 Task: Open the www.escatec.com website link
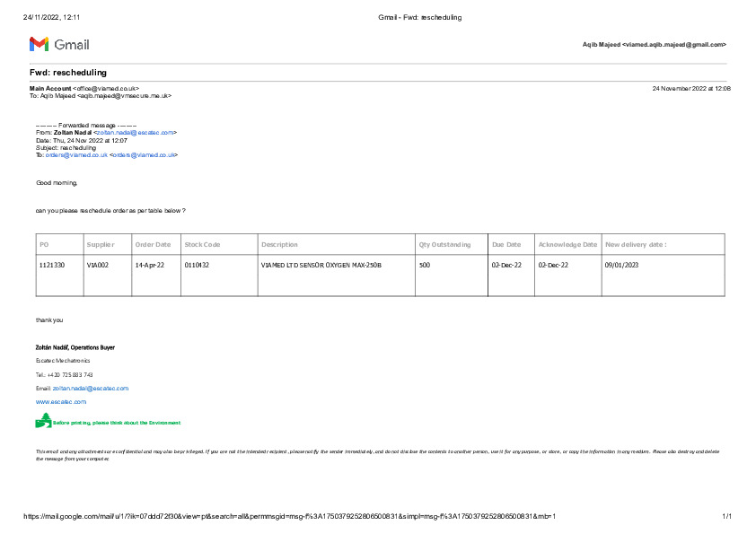[x=61, y=402]
